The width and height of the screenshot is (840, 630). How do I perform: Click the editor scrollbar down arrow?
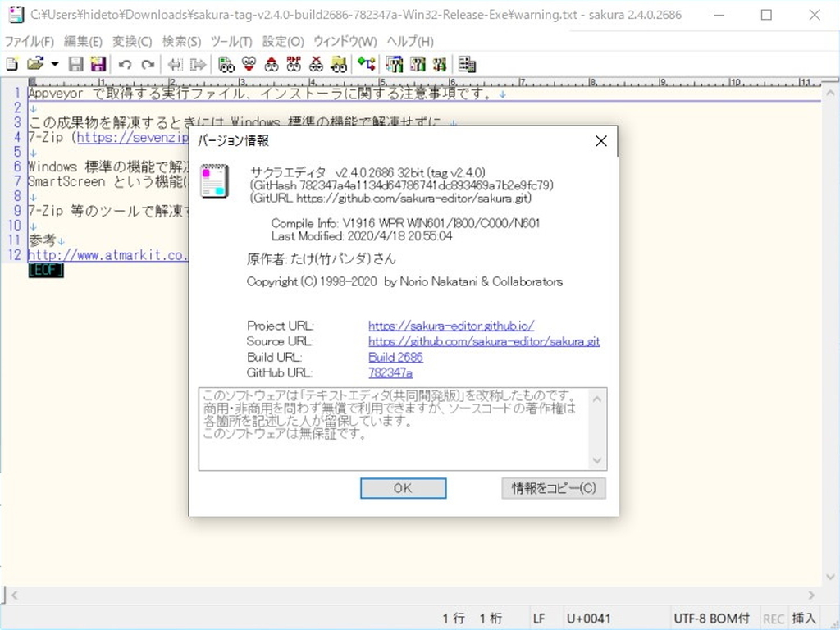(x=830, y=577)
